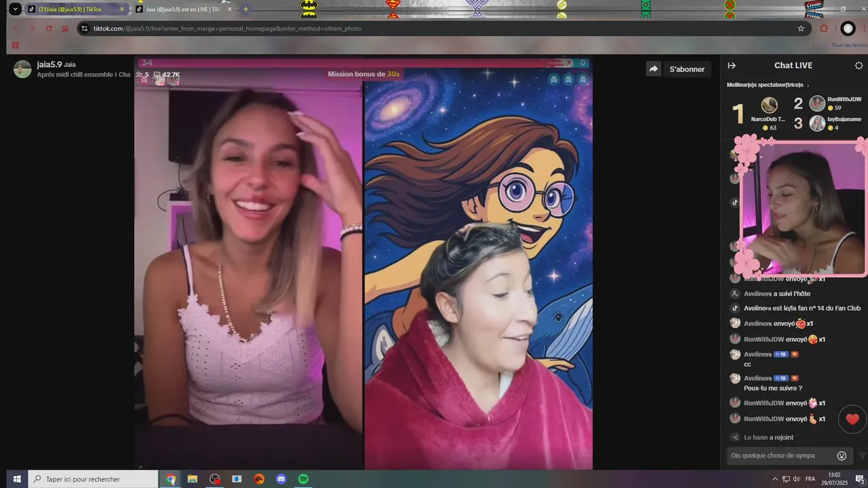Viewport: 868px width, 488px height.
Task: Click 'Avelinen est le/la fan n° 14' message
Action: (x=802, y=308)
